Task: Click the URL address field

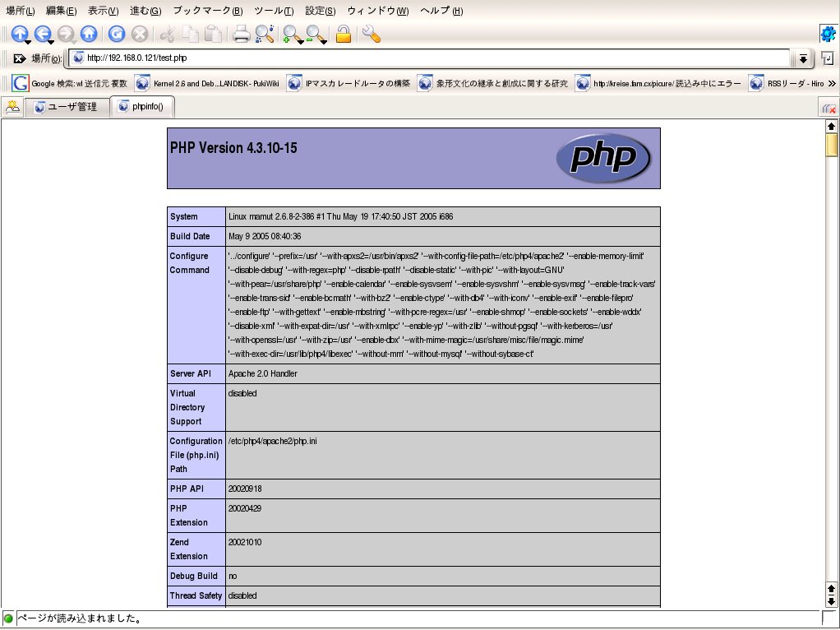Action: pos(436,58)
